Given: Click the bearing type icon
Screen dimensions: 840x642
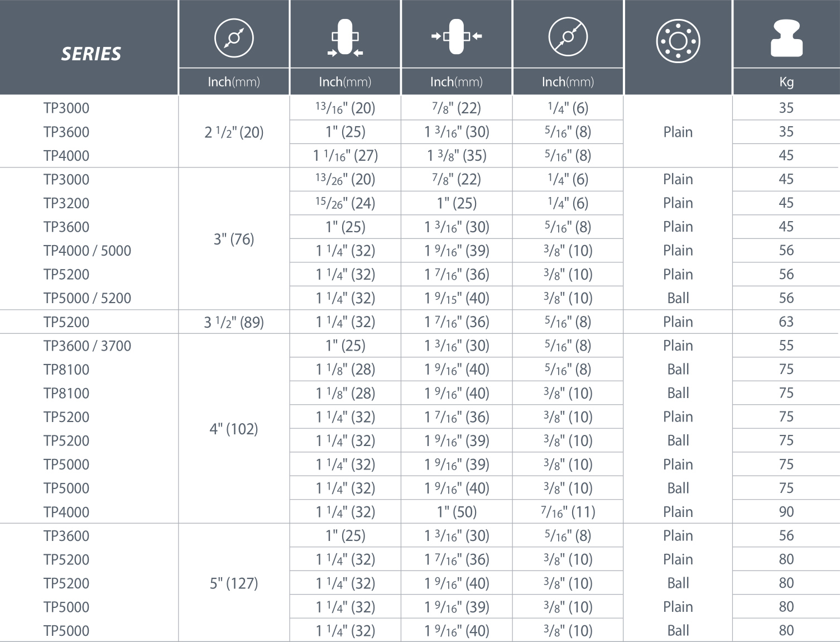Looking at the screenshot, I should 678,41.
